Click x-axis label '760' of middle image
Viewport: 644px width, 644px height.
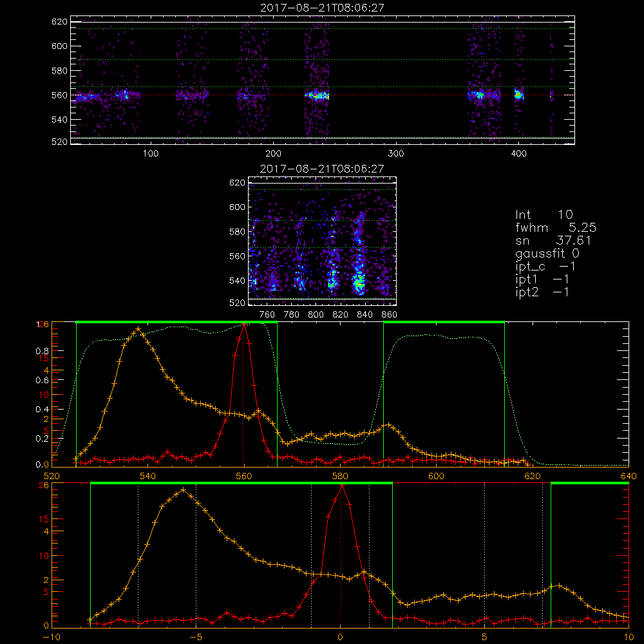tap(267, 315)
